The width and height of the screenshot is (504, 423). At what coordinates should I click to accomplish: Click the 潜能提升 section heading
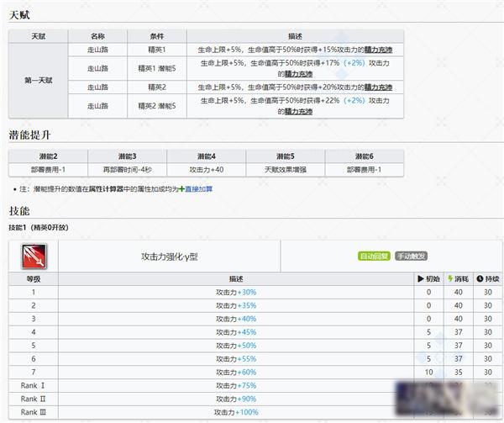(29, 135)
